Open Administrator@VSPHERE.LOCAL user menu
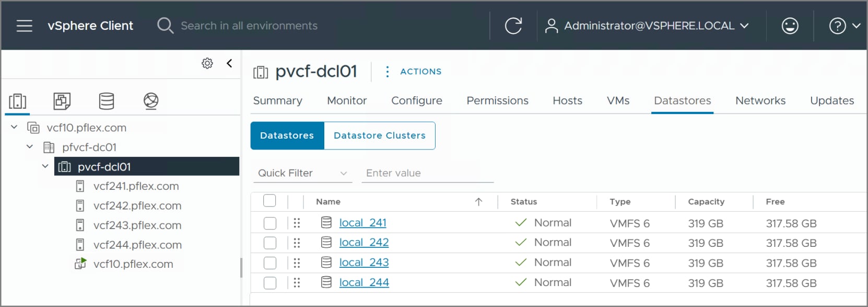This screenshot has height=307, width=868. 656,26
